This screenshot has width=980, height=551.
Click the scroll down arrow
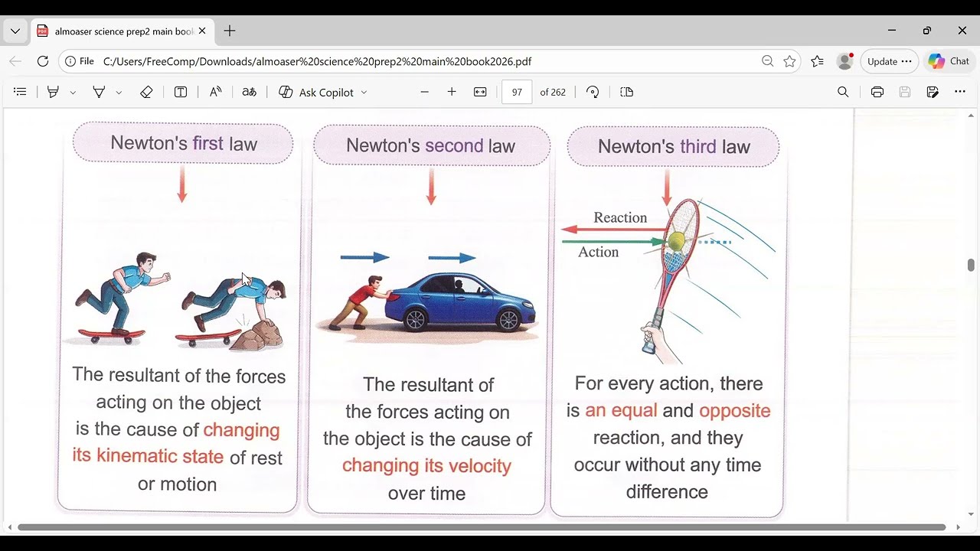tap(971, 514)
